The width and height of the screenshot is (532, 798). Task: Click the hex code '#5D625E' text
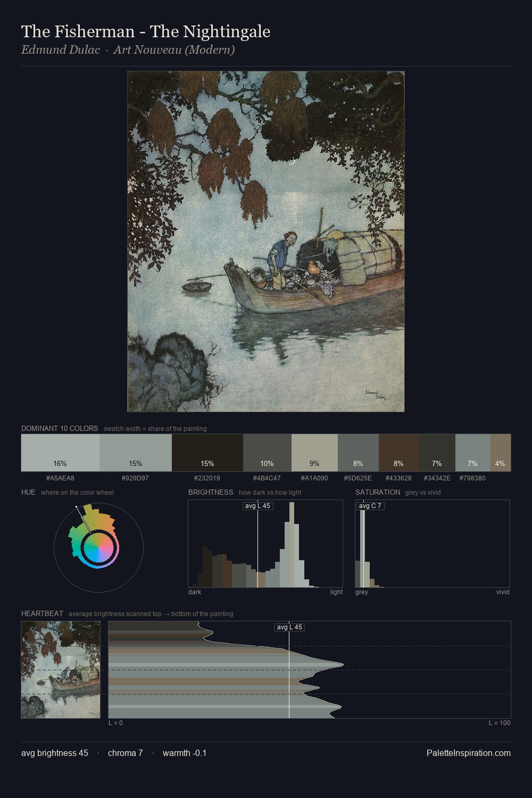coord(358,478)
